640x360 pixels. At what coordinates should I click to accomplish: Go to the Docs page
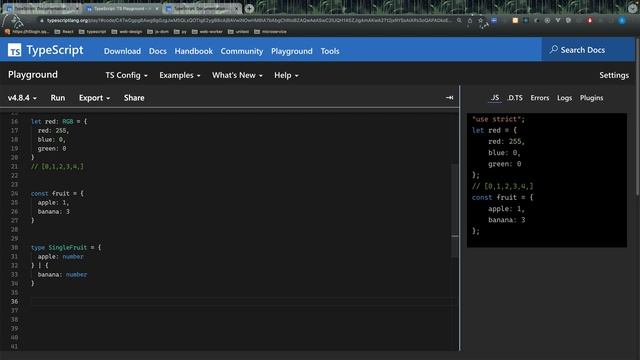(158, 51)
